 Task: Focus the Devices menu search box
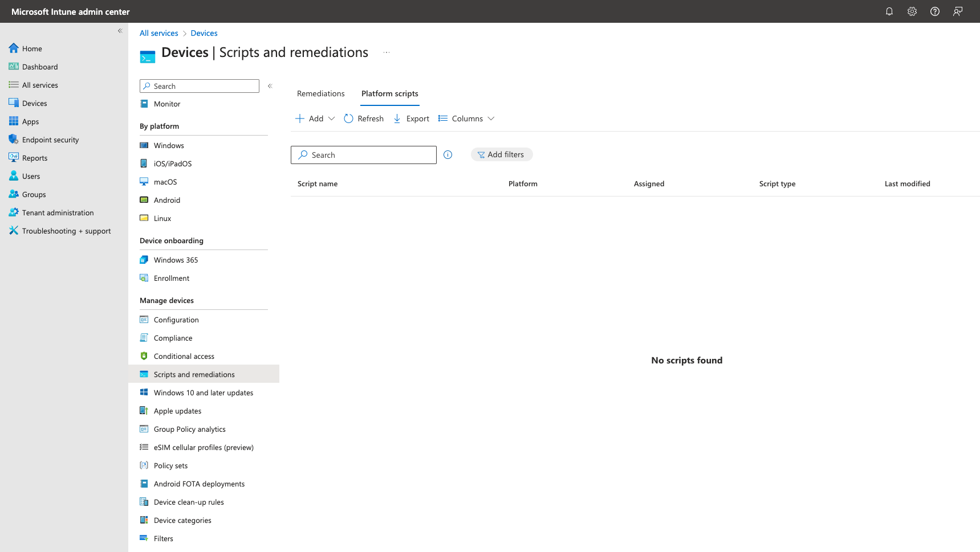pos(200,86)
